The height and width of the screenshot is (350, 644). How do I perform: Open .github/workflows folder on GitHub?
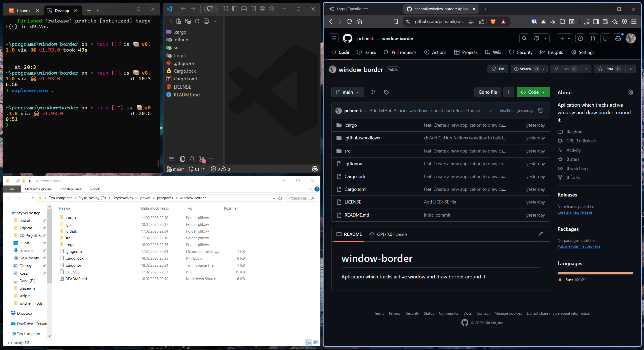pos(362,138)
